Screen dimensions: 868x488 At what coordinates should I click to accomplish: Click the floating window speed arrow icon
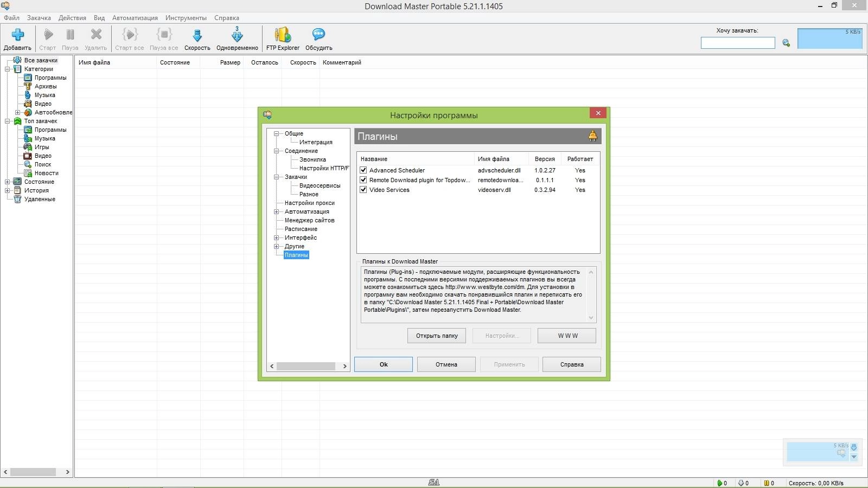pyautogui.click(x=854, y=447)
